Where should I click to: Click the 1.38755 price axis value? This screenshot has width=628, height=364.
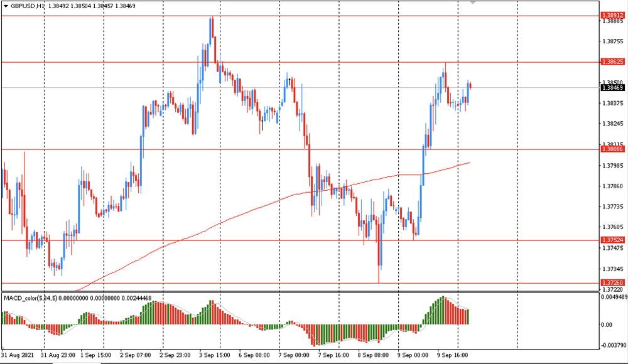click(613, 41)
